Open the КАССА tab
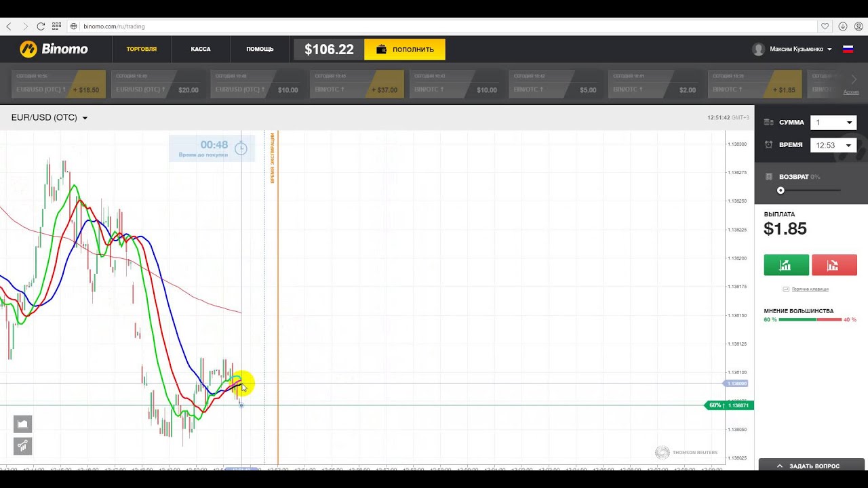 click(x=201, y=49)
